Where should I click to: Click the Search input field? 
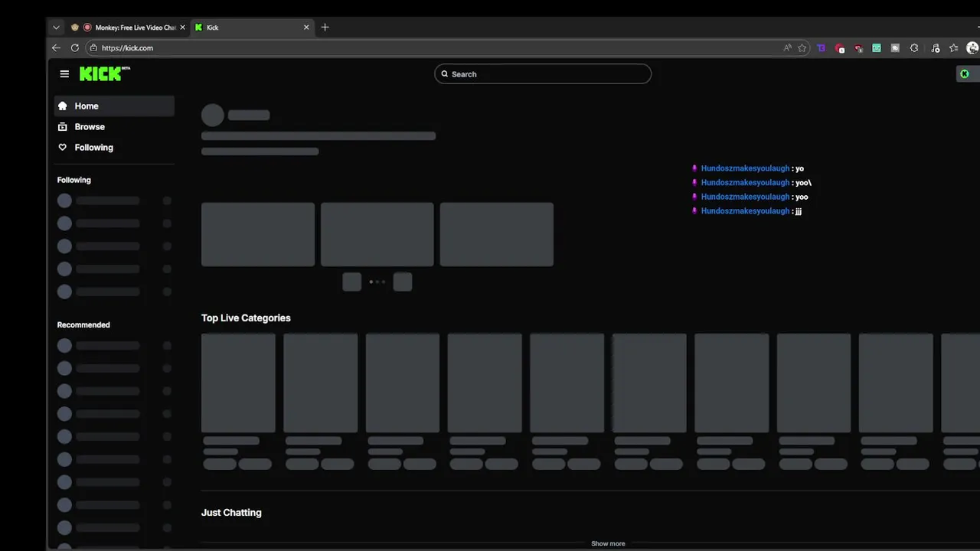pyautogui.click(x=543, y=74)
